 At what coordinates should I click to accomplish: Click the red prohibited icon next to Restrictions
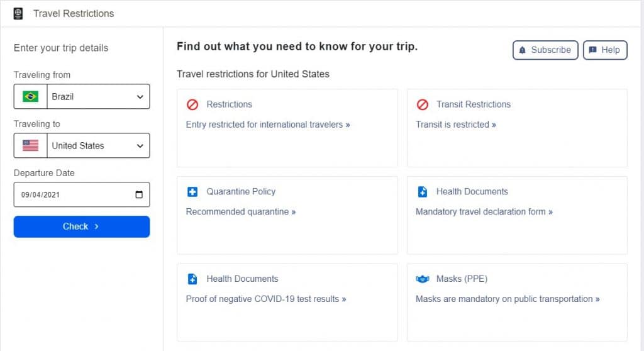(192, 104)
